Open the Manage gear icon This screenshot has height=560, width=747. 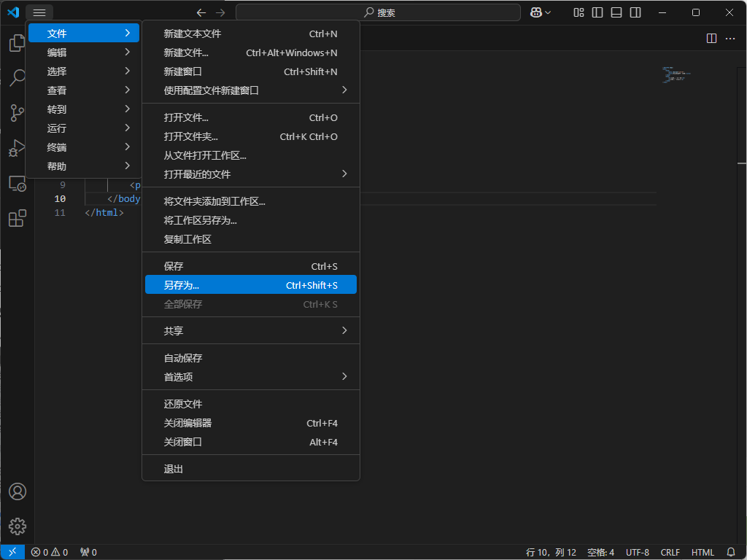pos(18,526)
